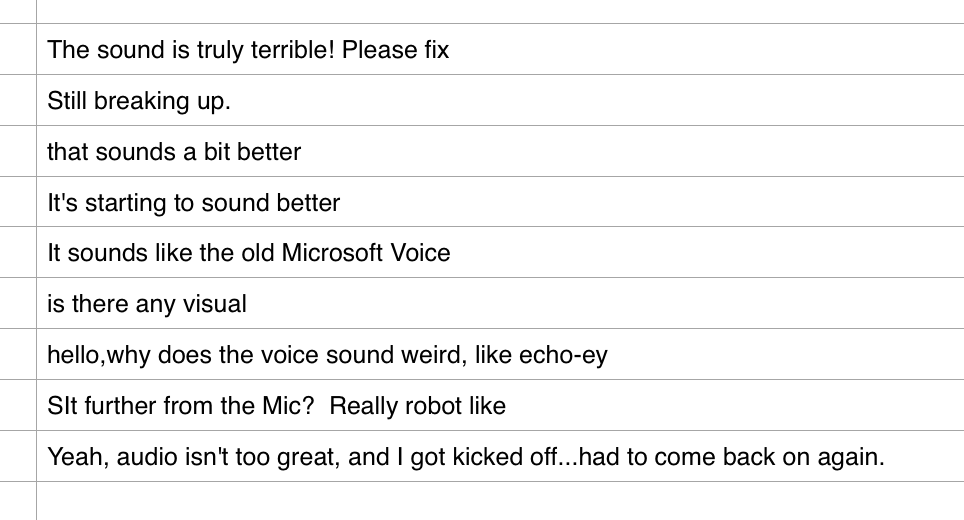
Task: Select the cell "SIt further from the Mic?"
Action: point(500,405)
